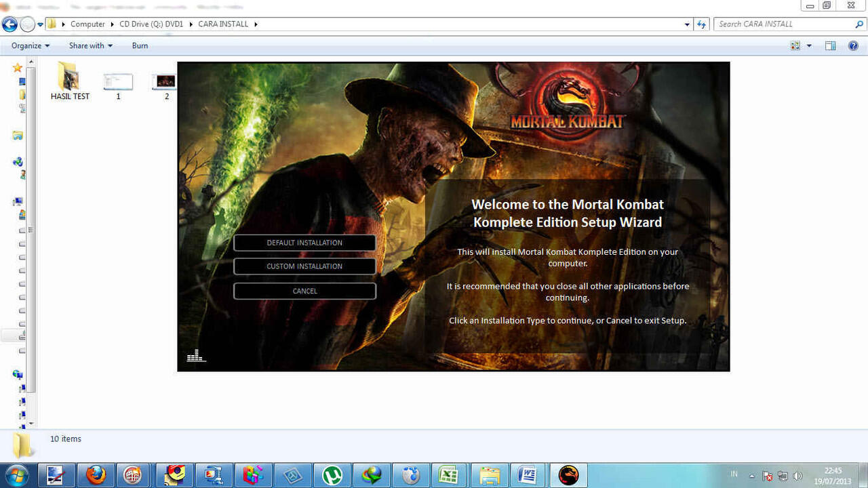Select image file thumbnail 1
Screen dimensions: 868x488
pos(118,86)
